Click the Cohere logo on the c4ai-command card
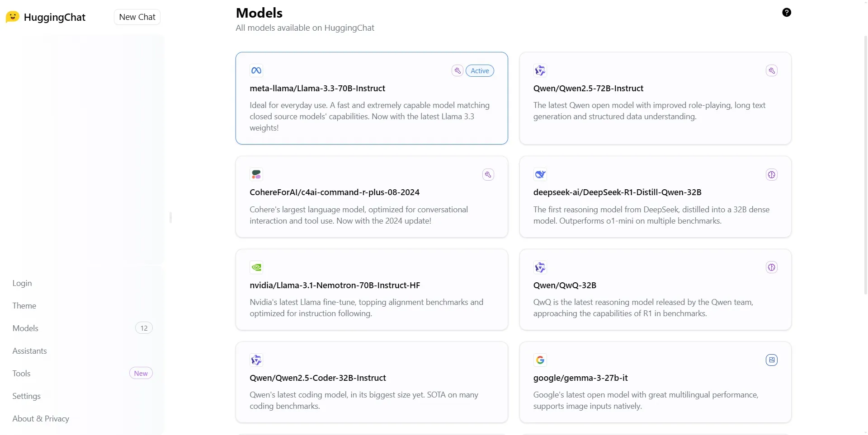The image size is (868, 435). [256, 174]
